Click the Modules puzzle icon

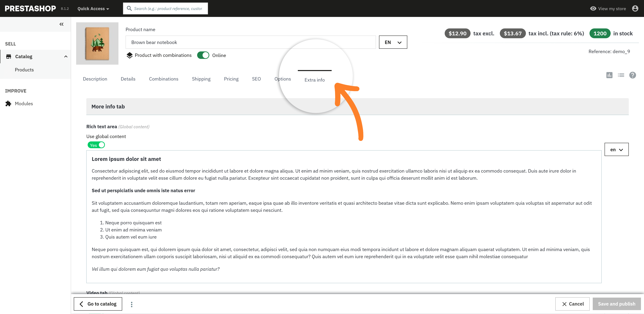pos(8,104)
